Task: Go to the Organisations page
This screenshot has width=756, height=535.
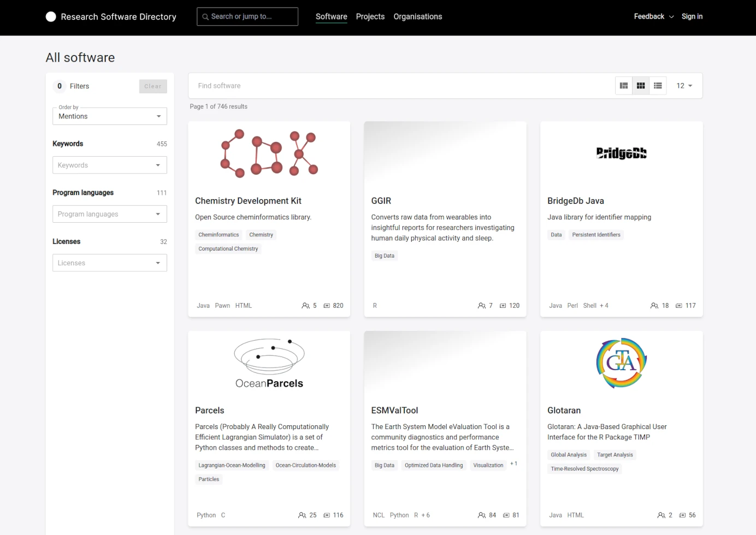Action: 417,16
